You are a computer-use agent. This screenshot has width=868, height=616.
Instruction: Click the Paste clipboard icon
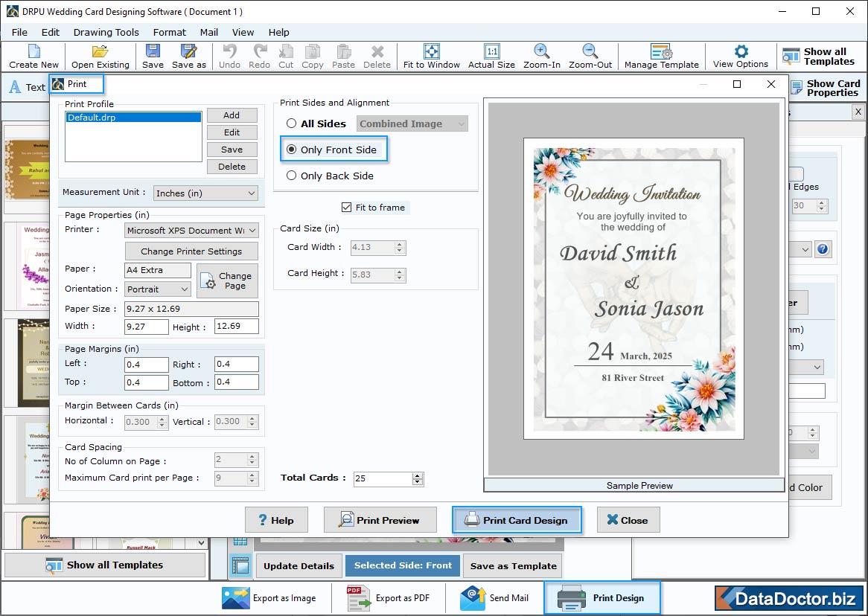click(343, 51)
